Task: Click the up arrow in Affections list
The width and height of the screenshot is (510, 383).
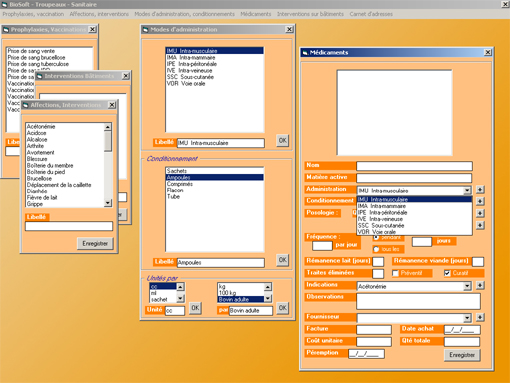Action: click(108, 127)
